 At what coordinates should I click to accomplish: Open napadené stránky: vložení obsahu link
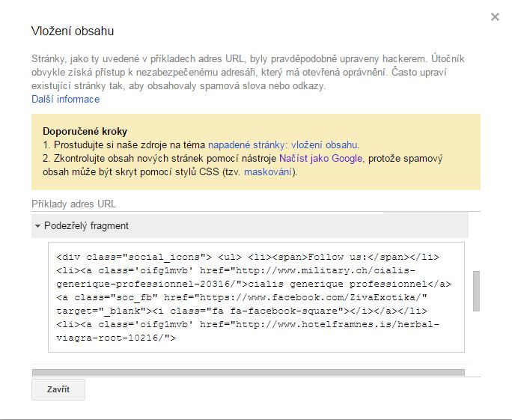tap(284, 145)
